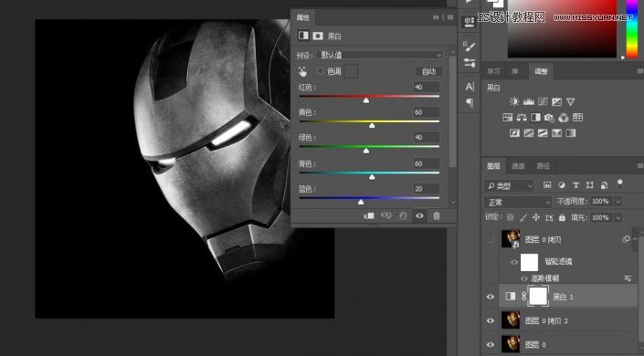Image resolution: width=644 pixels, height=356 pixels.
Task: Switch to the 通道 channels tab
Action: point(518,166)
